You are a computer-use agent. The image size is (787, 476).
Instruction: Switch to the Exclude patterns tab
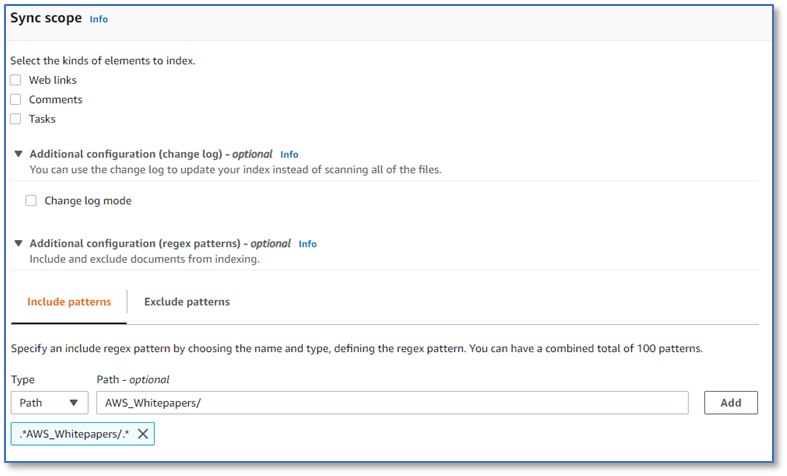tap(187, 302)
